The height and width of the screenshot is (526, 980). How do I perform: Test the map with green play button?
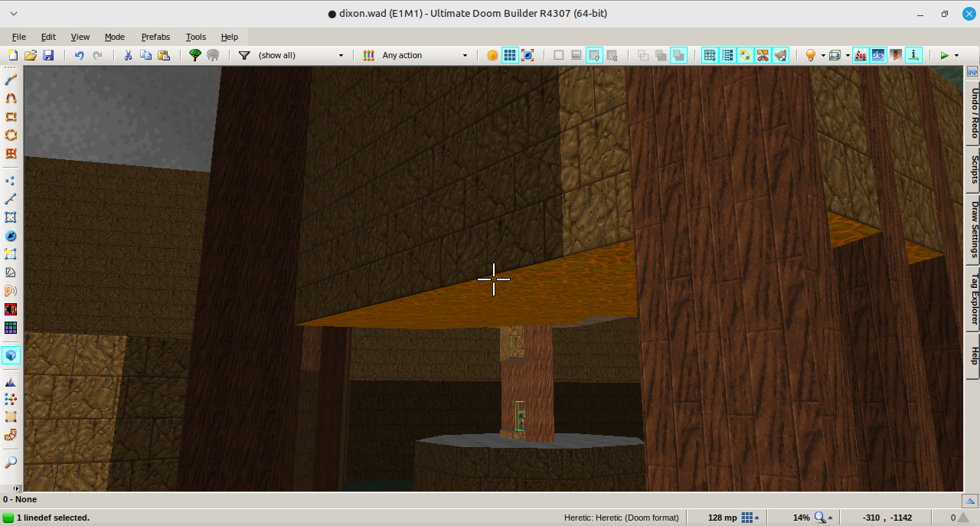pos(945,55)
